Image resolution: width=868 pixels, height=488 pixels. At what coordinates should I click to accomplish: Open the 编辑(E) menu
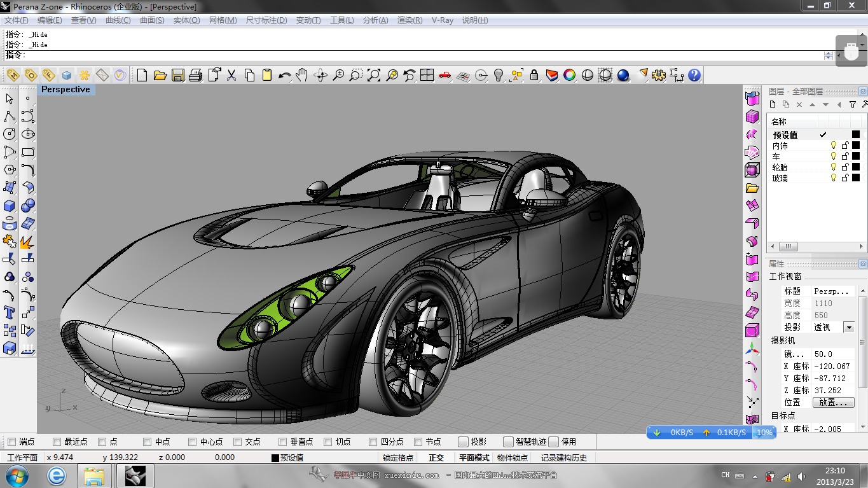[x=50, y=20]
